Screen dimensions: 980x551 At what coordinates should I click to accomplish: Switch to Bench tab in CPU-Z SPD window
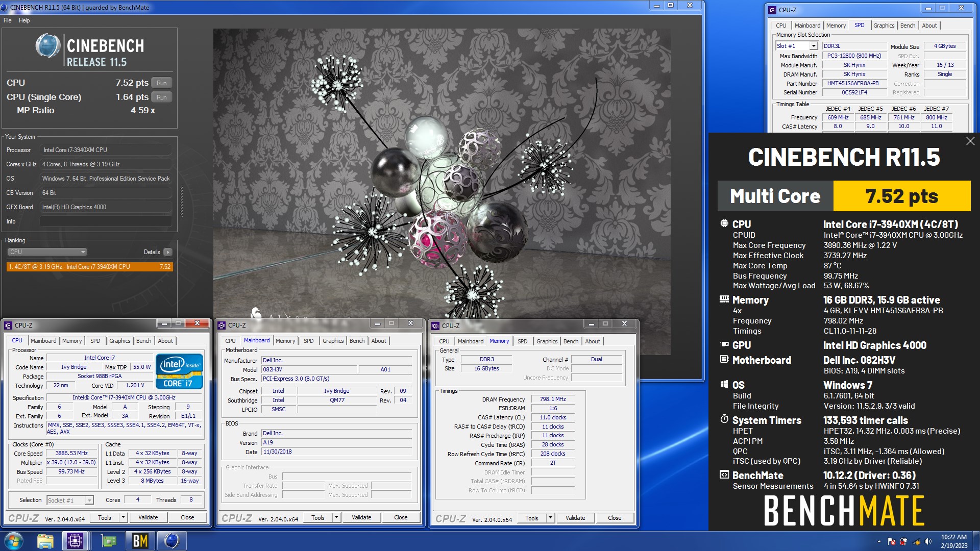pyautogui.click(x=908, y=26)
